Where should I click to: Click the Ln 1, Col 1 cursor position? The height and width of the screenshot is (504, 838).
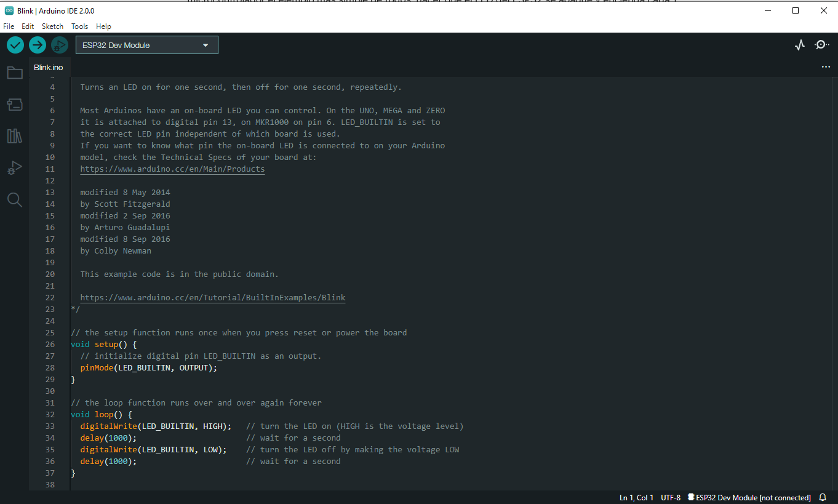[636, 497]
